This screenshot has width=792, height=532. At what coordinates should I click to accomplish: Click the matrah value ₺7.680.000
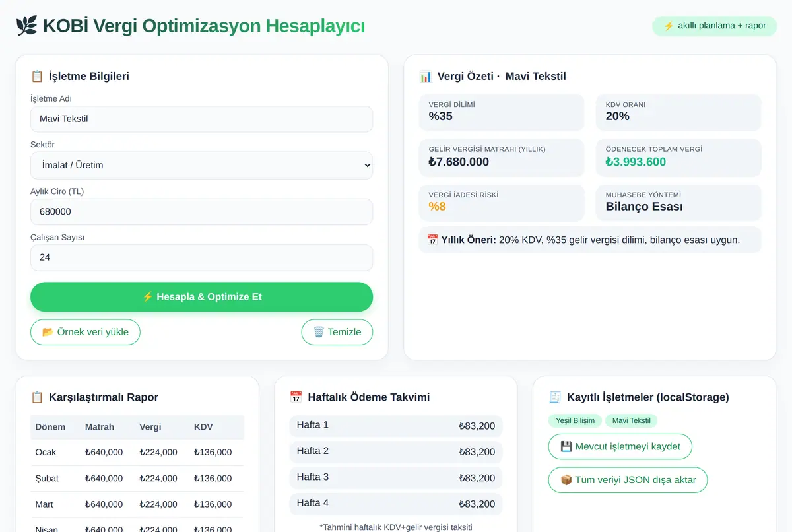pyautogui.click(x=459, y=162)
